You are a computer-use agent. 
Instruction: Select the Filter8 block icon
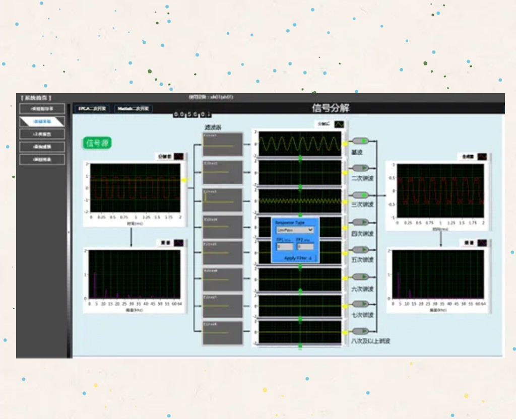[x=222, y=333]
